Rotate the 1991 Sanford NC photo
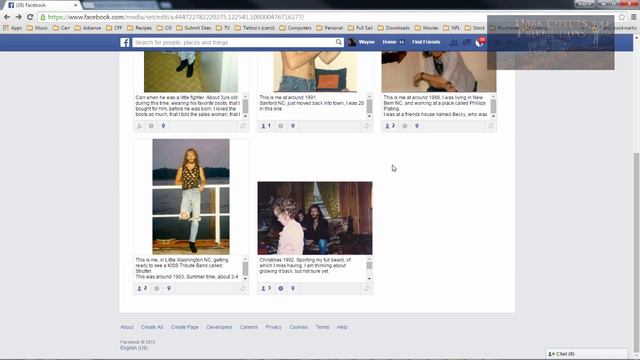Image resolution: width=640 pixels, height=360 pixels. (x=367, y=126)
